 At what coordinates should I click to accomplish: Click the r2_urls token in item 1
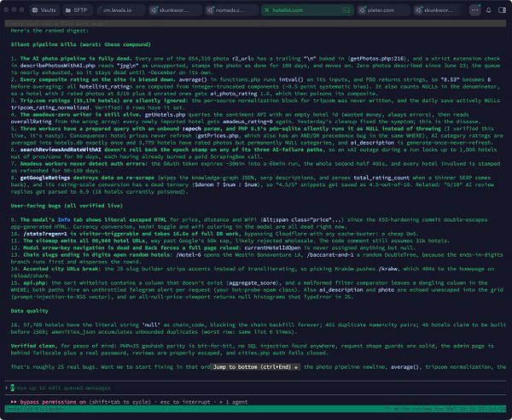pyautogui.click(x=243, y=58)
